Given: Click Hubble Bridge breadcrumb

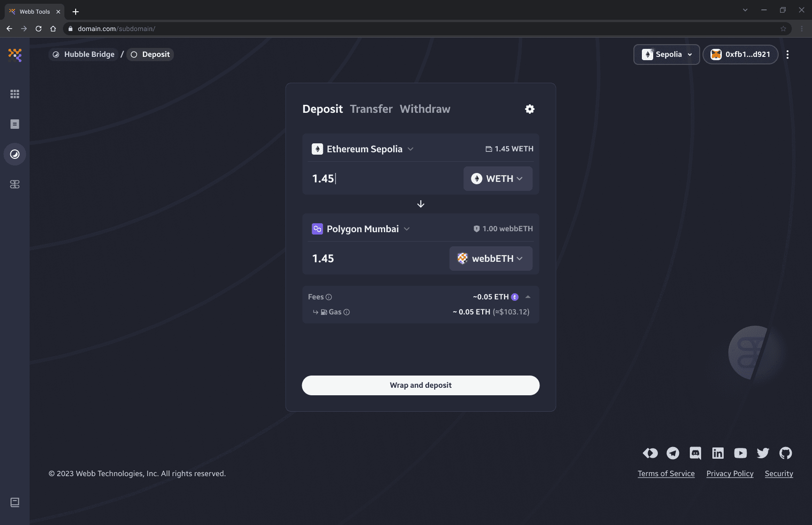Looking at the screenshot, I should (84, 55).
